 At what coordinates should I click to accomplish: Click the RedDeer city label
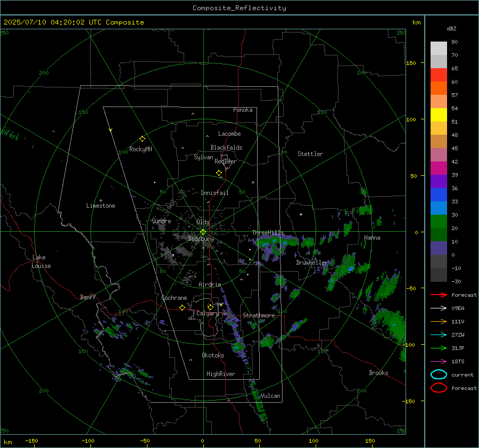coord(226,161)
